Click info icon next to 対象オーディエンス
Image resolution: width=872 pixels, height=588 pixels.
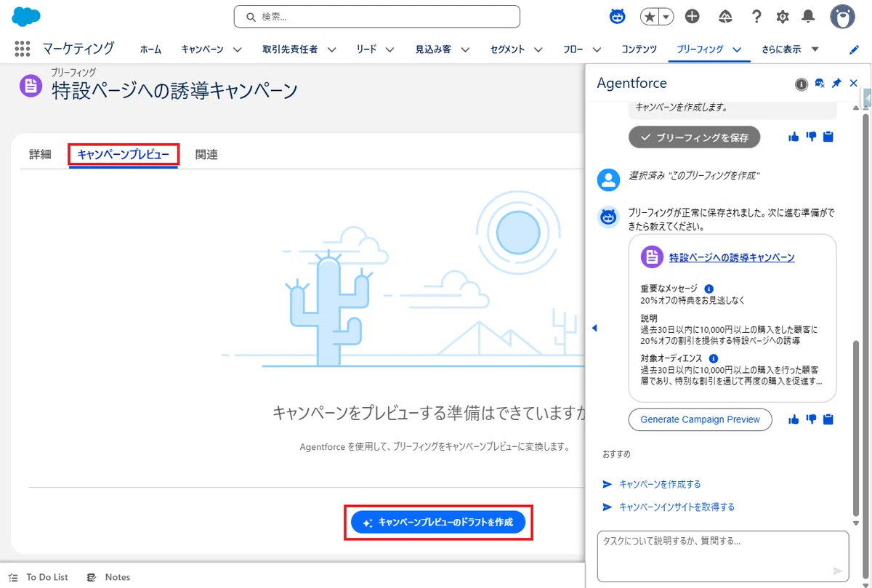click(x=714, y=358)
